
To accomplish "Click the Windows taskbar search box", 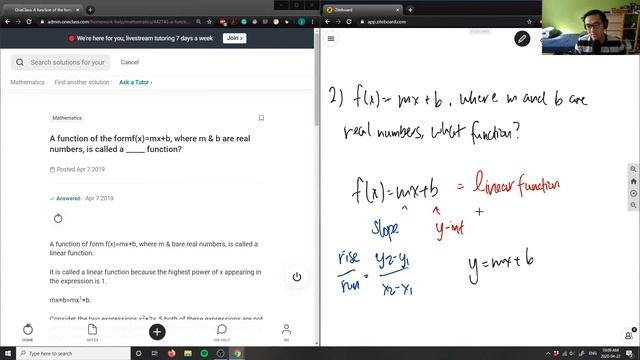I will click(73, 353).
